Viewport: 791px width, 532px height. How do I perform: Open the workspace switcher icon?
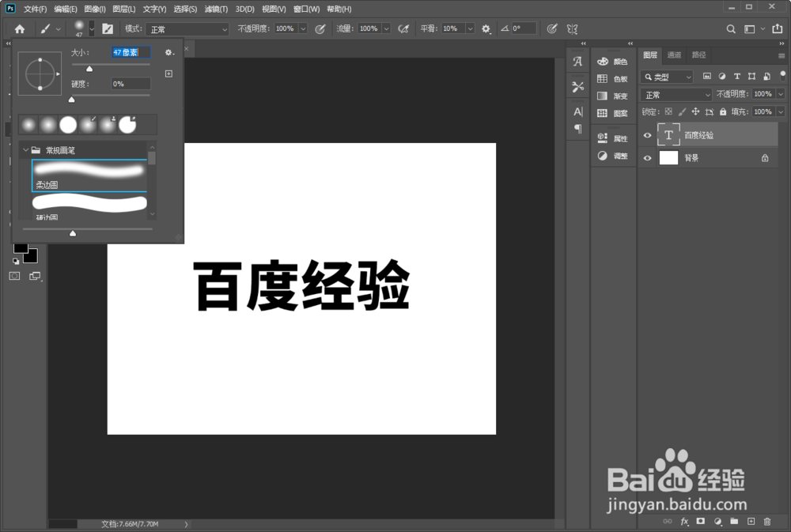(750, 28)
